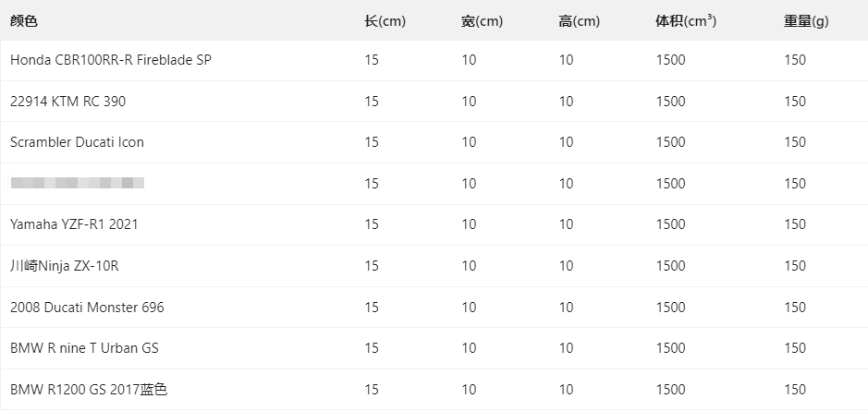Select the 宽(cm) column header
The width and height of the screenshot is (868, 411).
point(482,20)
